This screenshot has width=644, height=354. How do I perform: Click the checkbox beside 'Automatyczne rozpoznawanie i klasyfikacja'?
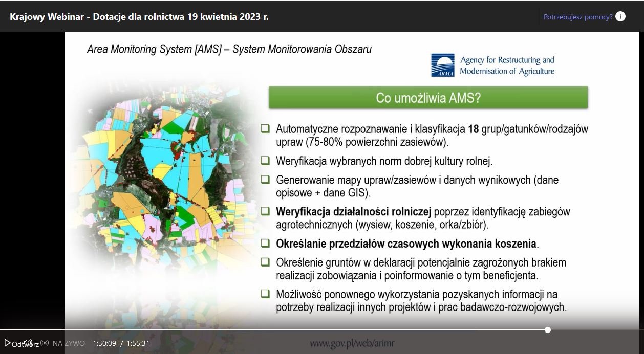(265, 128)
